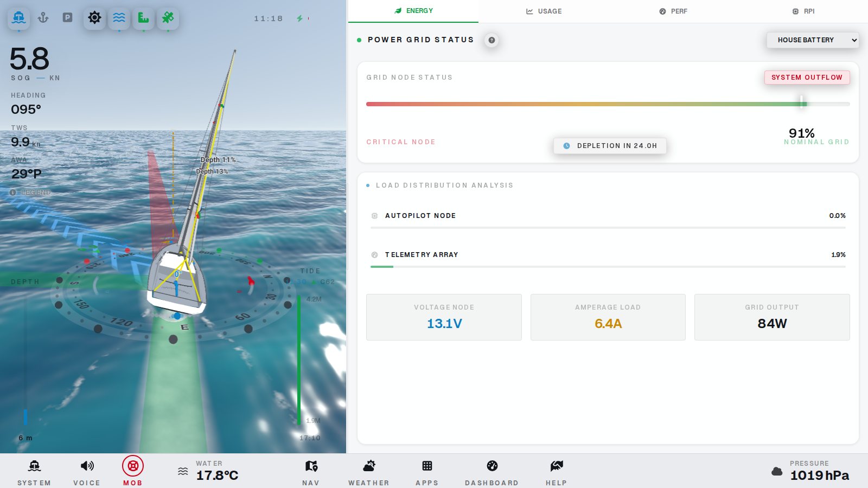
Task: Open the House Battery dropdown
Action: click(x=813, y=40)
